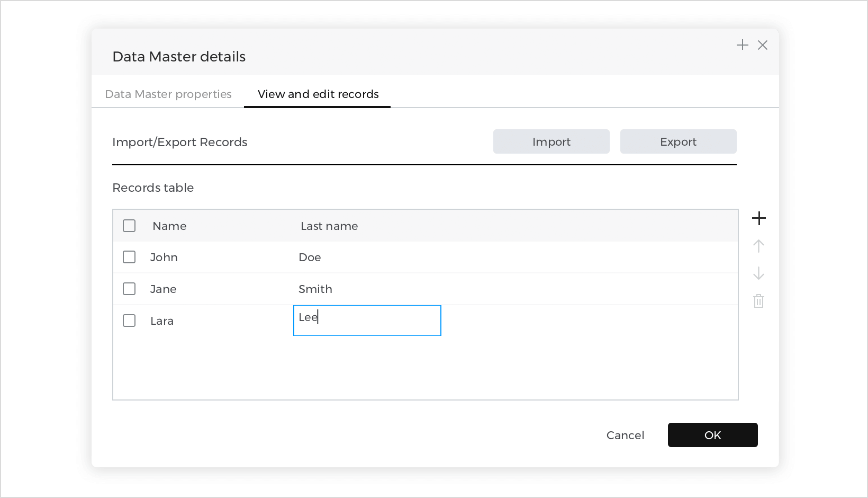Check the checkbox next to Lara
Screen dimensions: 868x498
tap(129, 320)
